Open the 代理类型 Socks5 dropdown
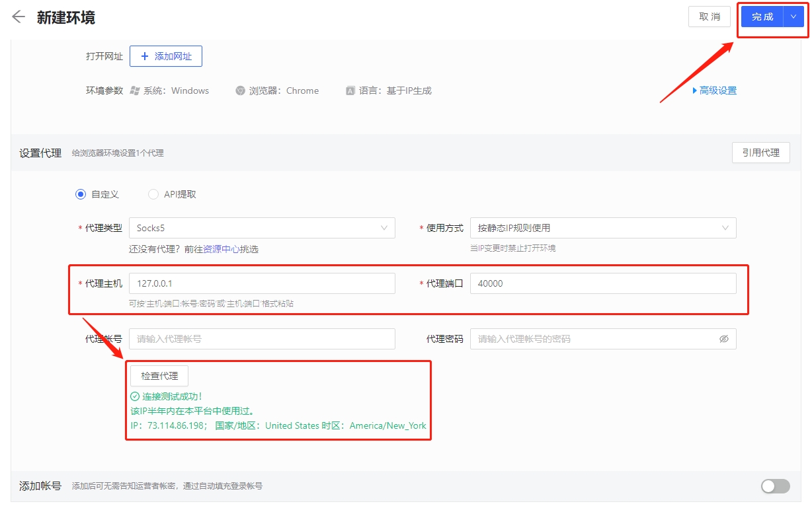 262,228
